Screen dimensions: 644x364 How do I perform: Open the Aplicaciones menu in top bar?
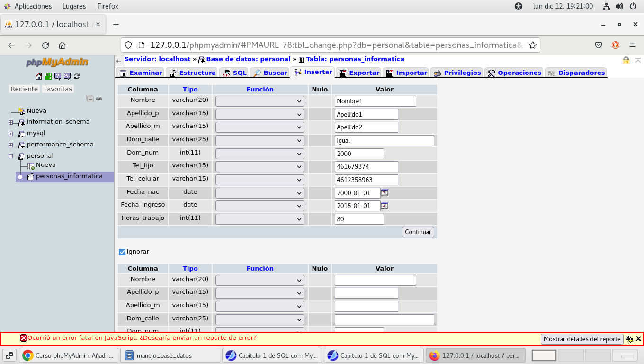[x=33, y=6]
